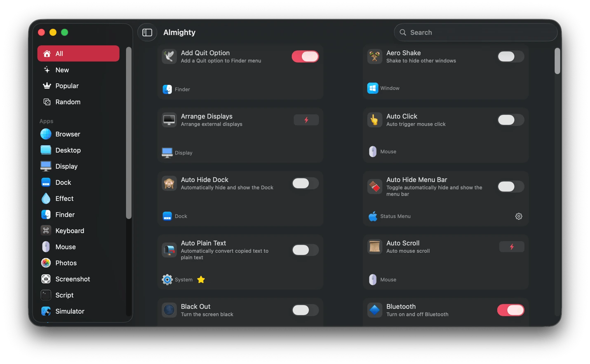Screen dimensions: 590x364
Task: Switch on the Black Out toggle
Action: coord(305,310)
